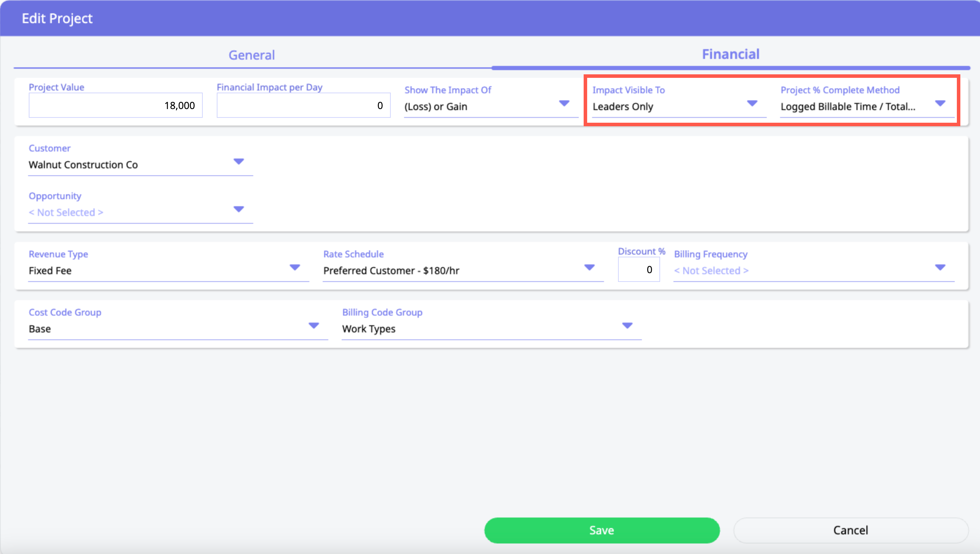Viewport: 980px width, 554px height.
Task: Click the Preferred Customer - $180/hr rate value
Action: point(391,271)
